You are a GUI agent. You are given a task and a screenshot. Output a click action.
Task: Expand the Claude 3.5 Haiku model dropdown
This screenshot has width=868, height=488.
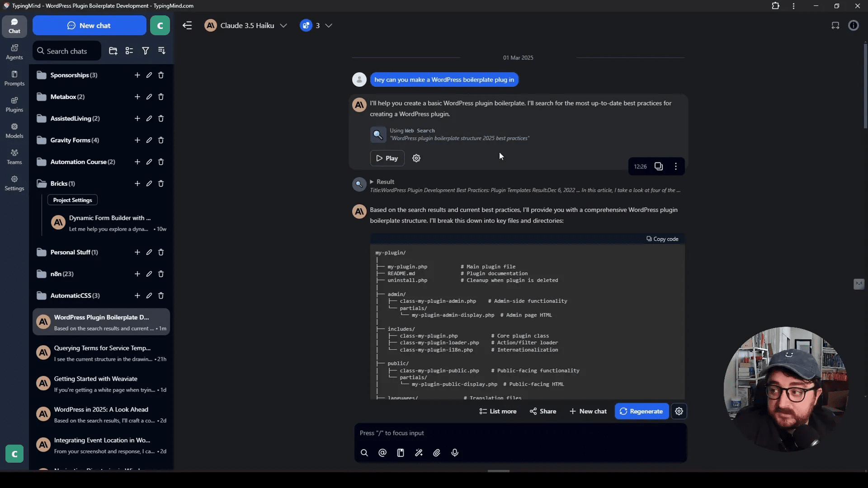[283, 25]
